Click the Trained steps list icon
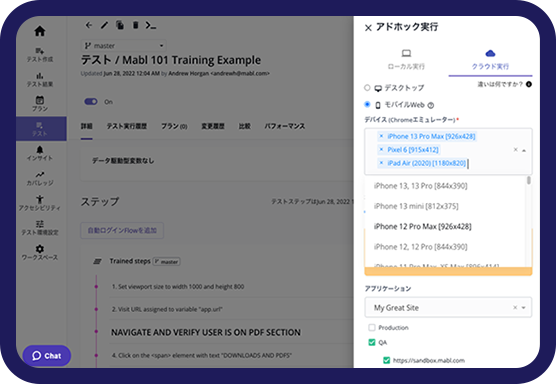 click(x=97, y=261)
